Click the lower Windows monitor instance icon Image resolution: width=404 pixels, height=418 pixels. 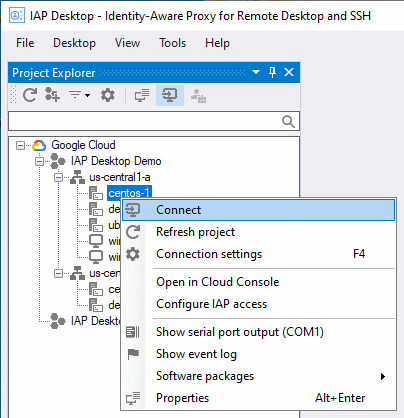coord(96,257)
